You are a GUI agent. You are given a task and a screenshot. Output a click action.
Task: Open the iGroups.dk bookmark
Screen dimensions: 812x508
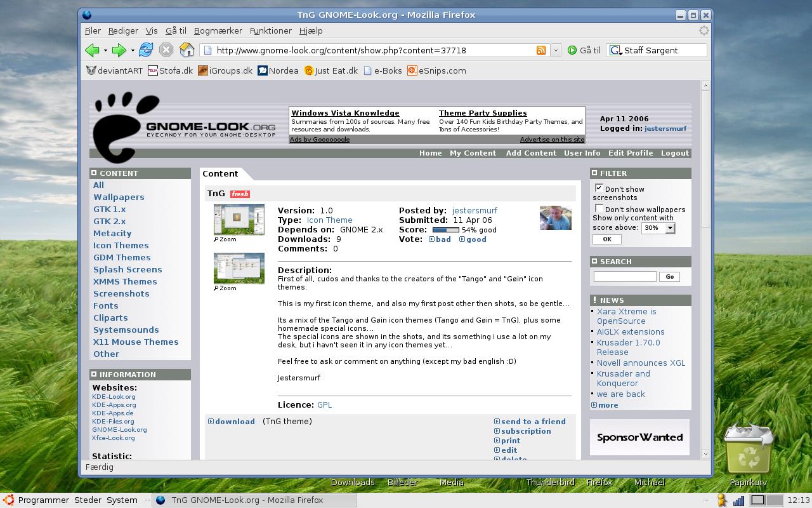(225, 70)
